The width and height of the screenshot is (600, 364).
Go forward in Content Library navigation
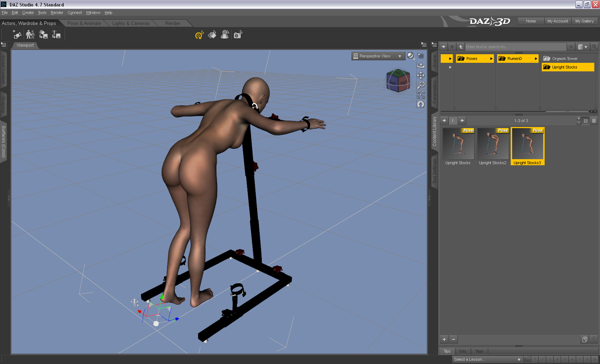point(452,47)
